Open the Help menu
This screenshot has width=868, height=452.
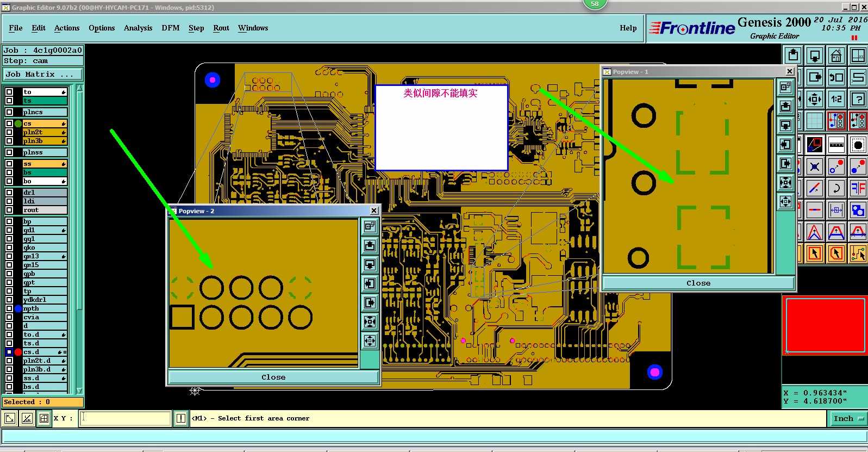click(628, 28)
